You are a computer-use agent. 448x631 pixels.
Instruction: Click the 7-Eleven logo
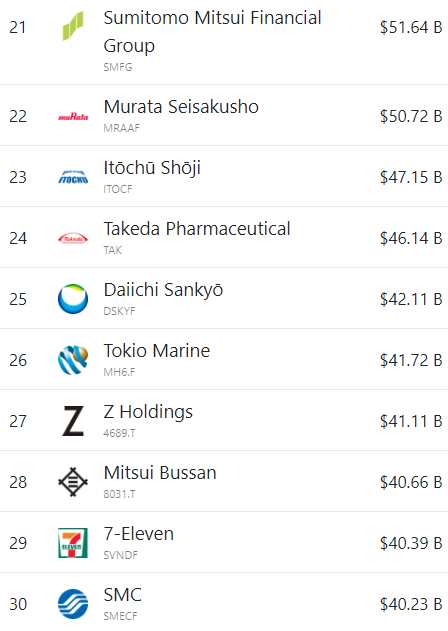73,543
